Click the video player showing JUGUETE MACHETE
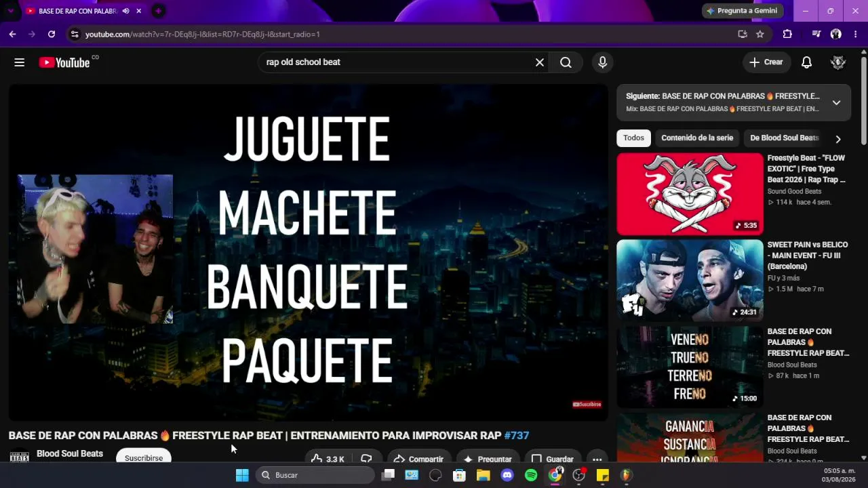This screenshot has height=488, width=868. 308,252
